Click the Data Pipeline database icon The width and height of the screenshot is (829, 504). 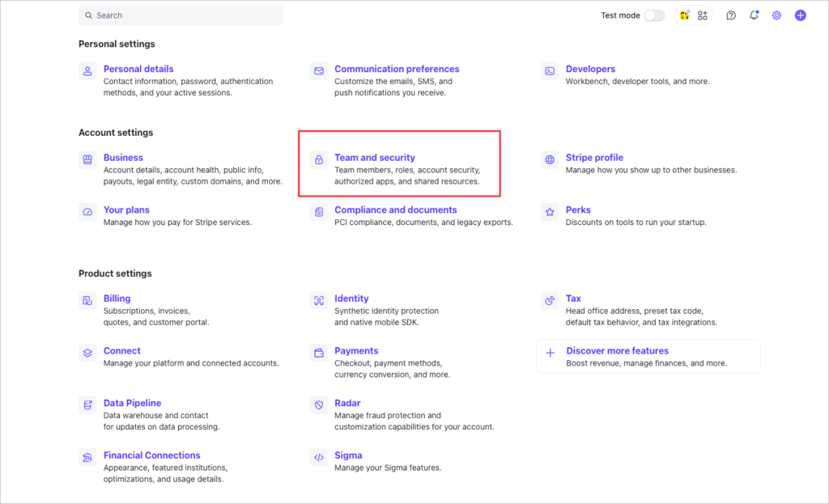(x=87, y=404)
